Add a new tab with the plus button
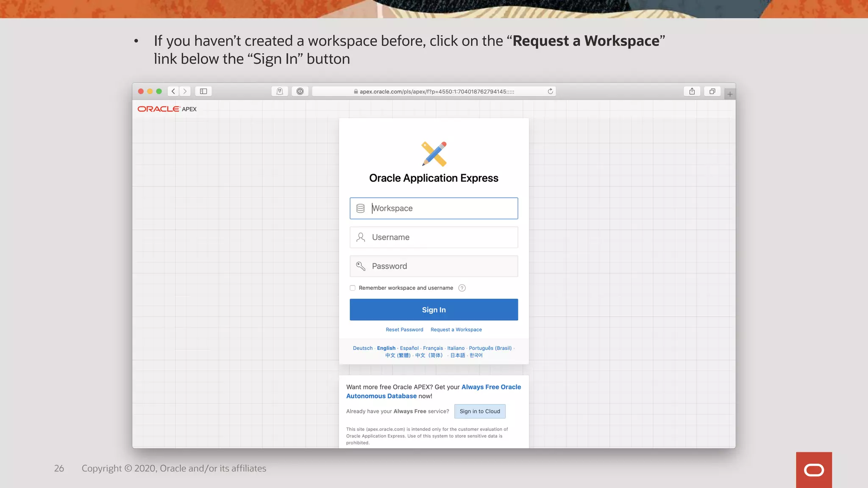This screenshot has height=488, width=868. [730, 94]
